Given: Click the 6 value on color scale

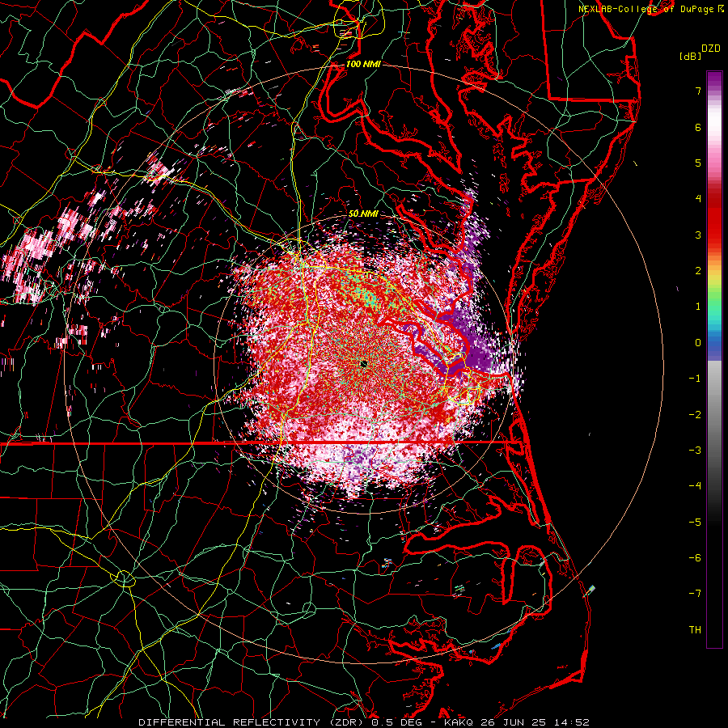Looking at the screenshot, I should [698, 127].
